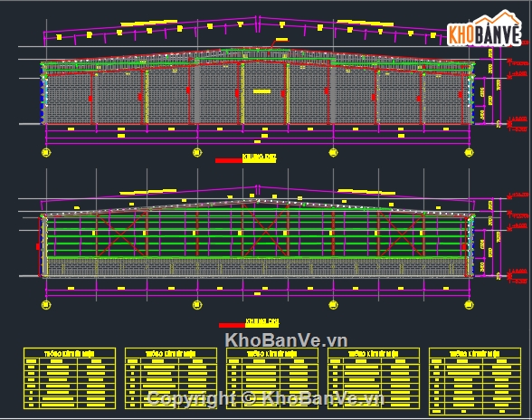Pick the rightmost material schedule table
Viewport: 532px width, 420px height.
[x=475, y=381]
